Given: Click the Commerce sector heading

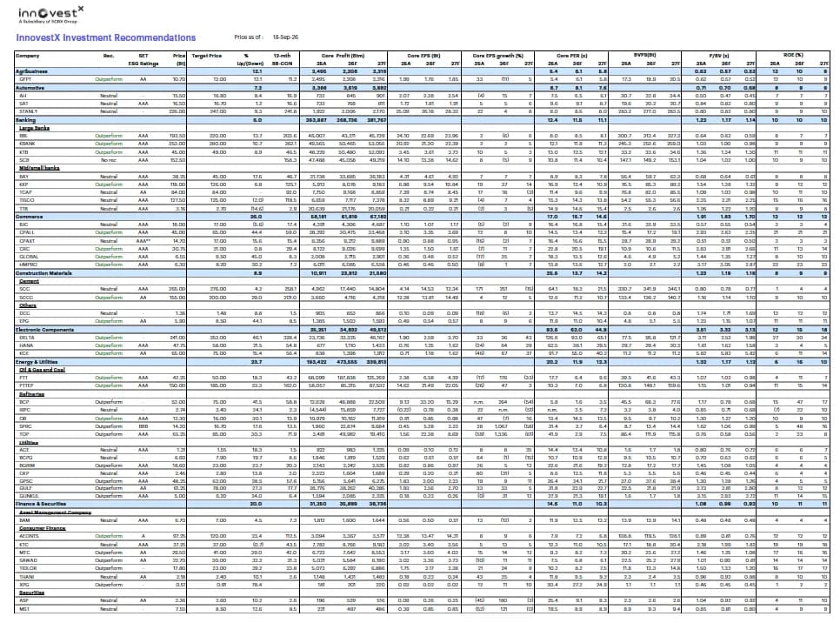Looking at the screenshot, I should click(x=29, y=217).
